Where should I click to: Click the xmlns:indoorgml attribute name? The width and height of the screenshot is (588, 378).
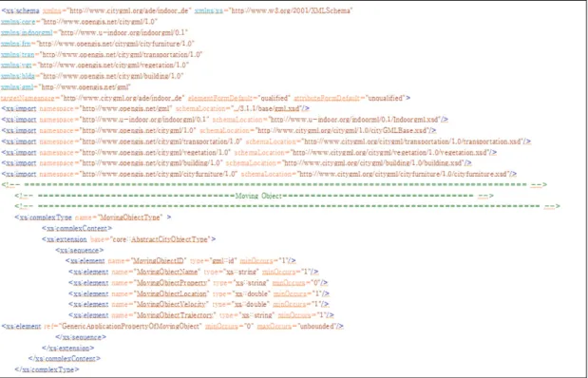point(27,32)
